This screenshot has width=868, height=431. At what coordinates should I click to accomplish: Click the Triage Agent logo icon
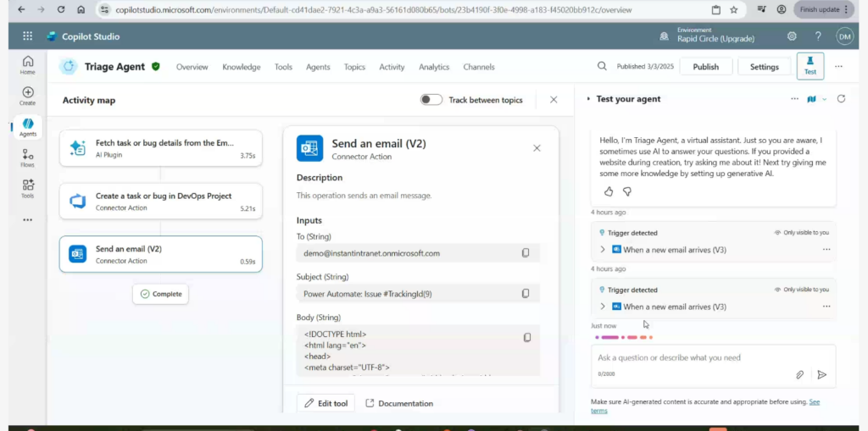[69, 66]
